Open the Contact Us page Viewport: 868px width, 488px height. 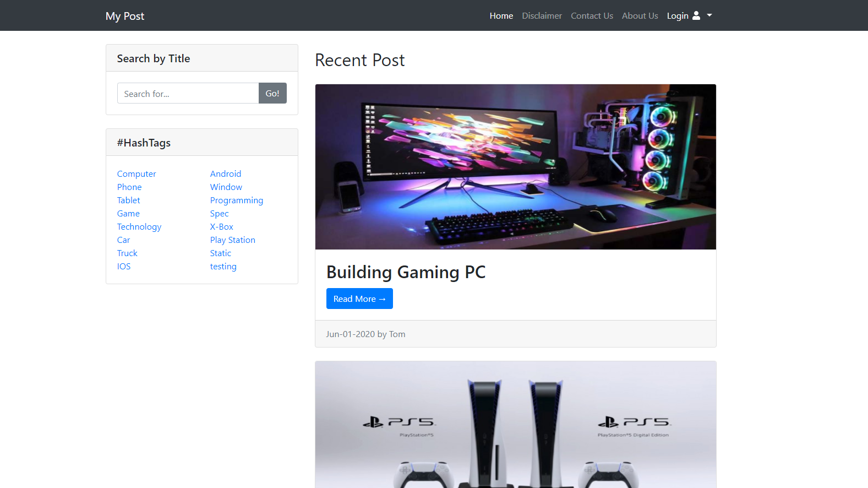[592, 16]
